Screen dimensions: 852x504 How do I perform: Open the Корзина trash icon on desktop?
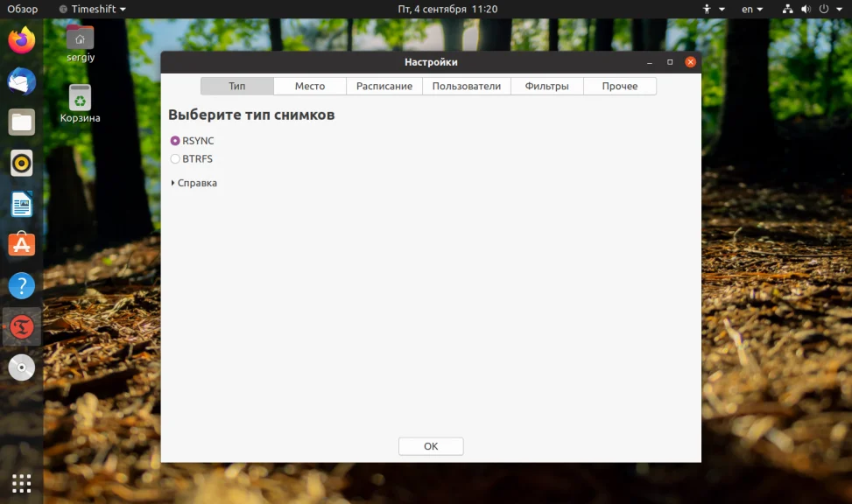[x=81, y=104]
